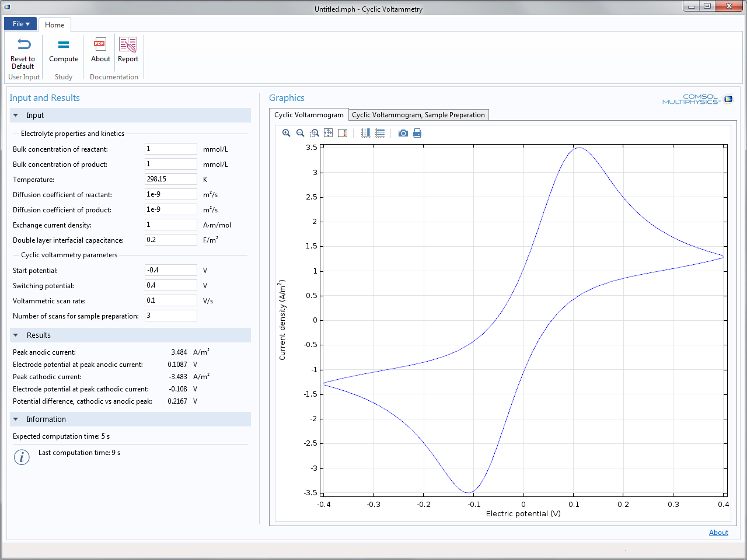Click the Voltammetric scan rate field

tap(170, 300)
